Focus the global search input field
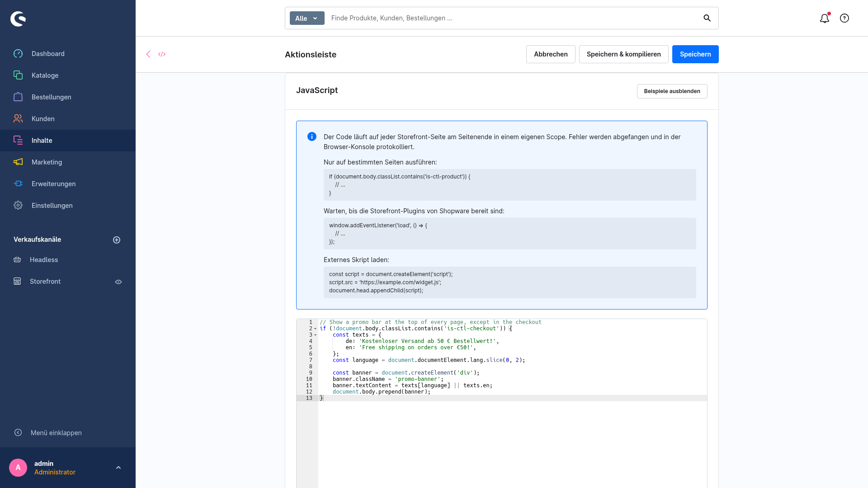 pyautogui.click(x=513, y=18)
